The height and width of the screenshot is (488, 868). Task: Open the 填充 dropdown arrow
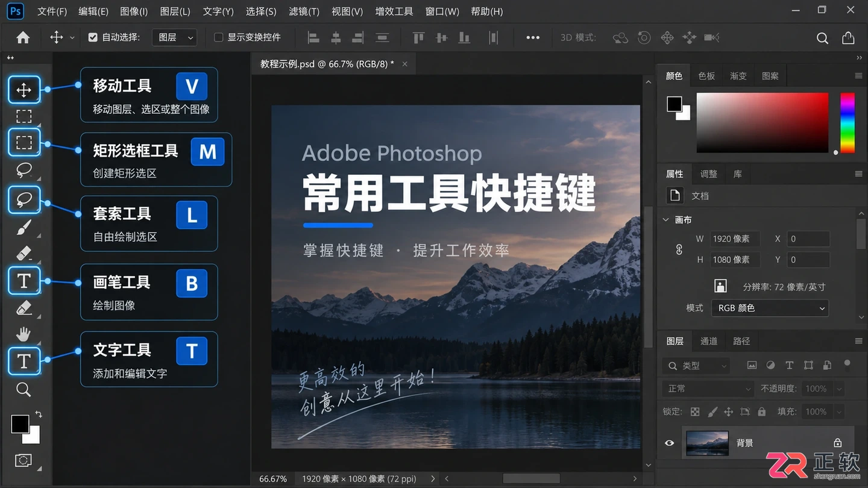click(x=838, y=411)
